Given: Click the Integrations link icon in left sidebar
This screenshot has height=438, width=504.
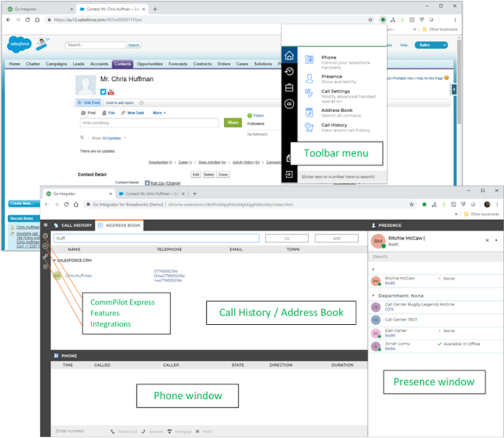Looking at the screenshot, I should click(45, 256).
